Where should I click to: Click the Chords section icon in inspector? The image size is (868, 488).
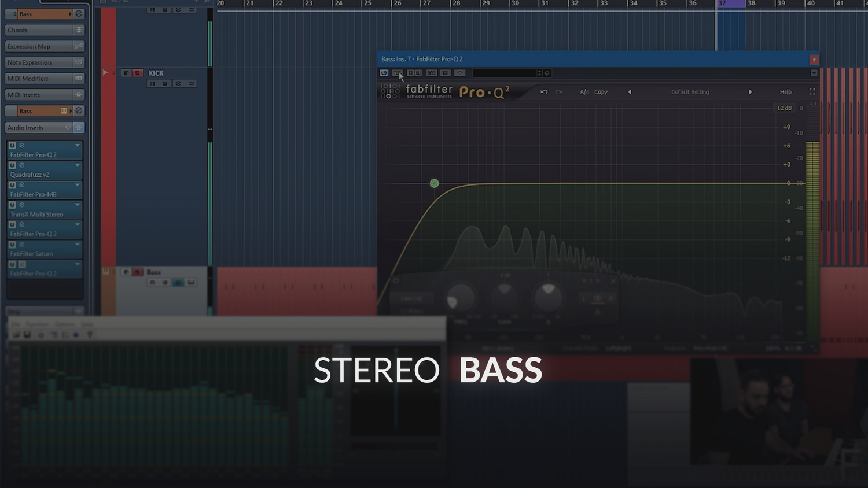79,29
